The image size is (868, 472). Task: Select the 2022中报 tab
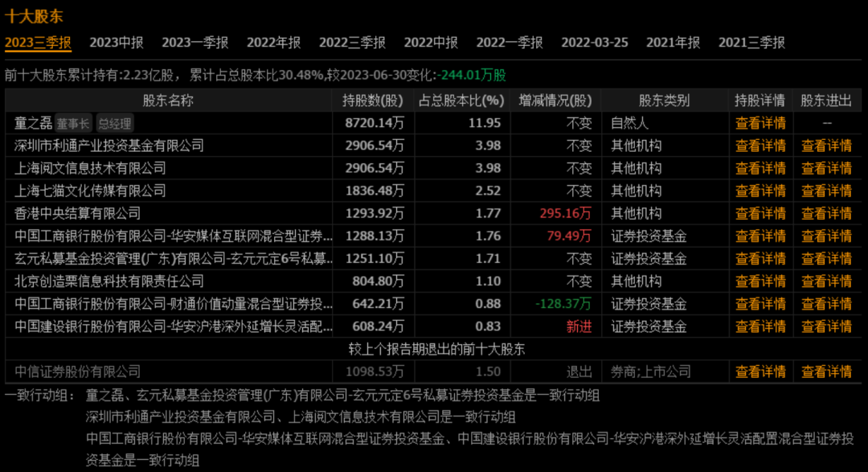coord(431,43)
